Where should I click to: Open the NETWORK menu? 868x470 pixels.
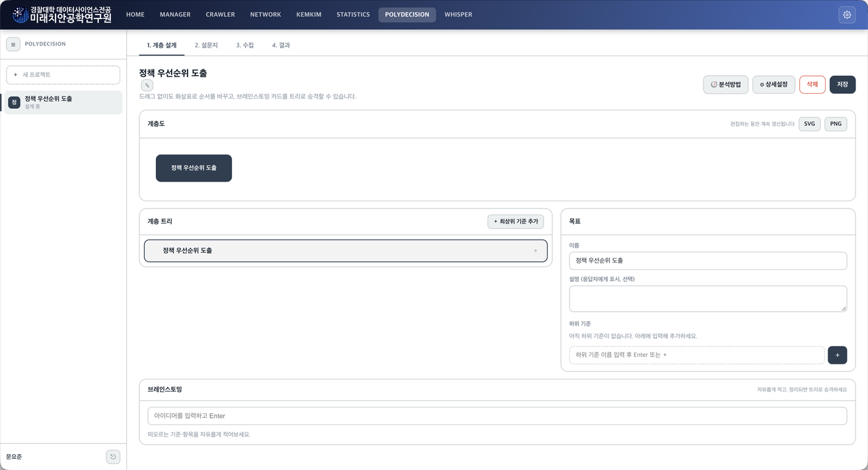[266, 15]
